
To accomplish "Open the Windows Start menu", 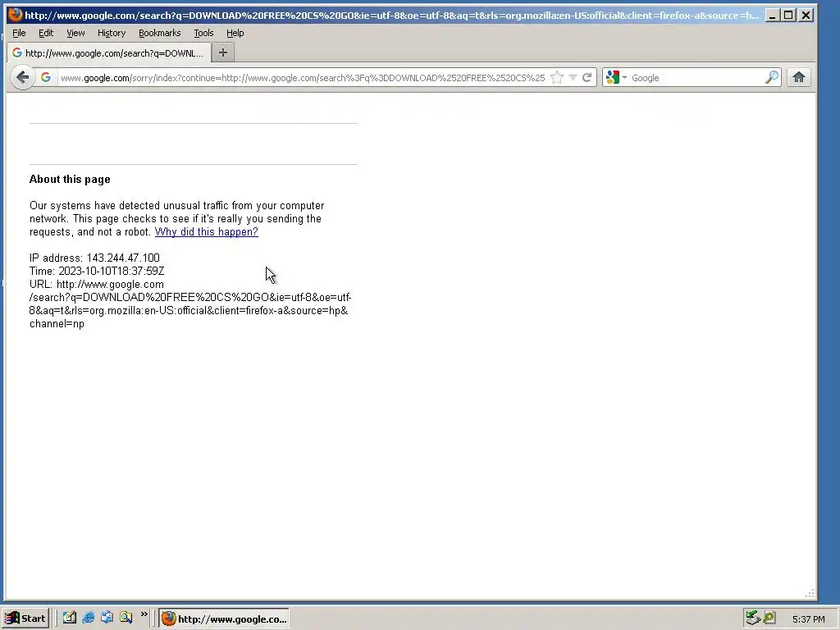I will [25, 619].
